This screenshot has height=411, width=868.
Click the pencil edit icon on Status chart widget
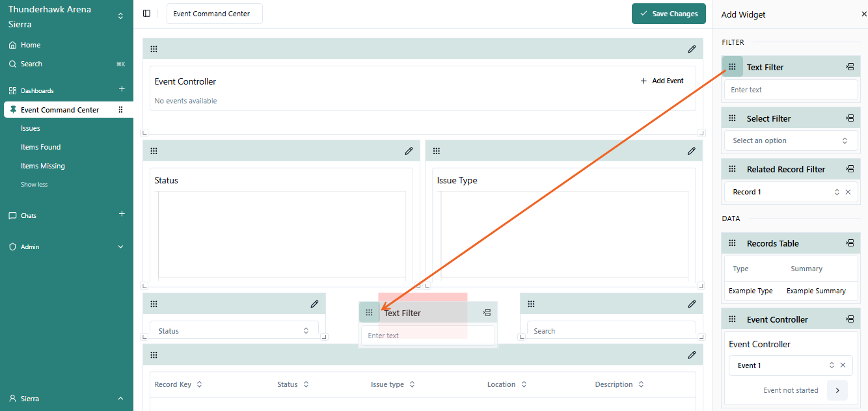click(x=409, y=151)
